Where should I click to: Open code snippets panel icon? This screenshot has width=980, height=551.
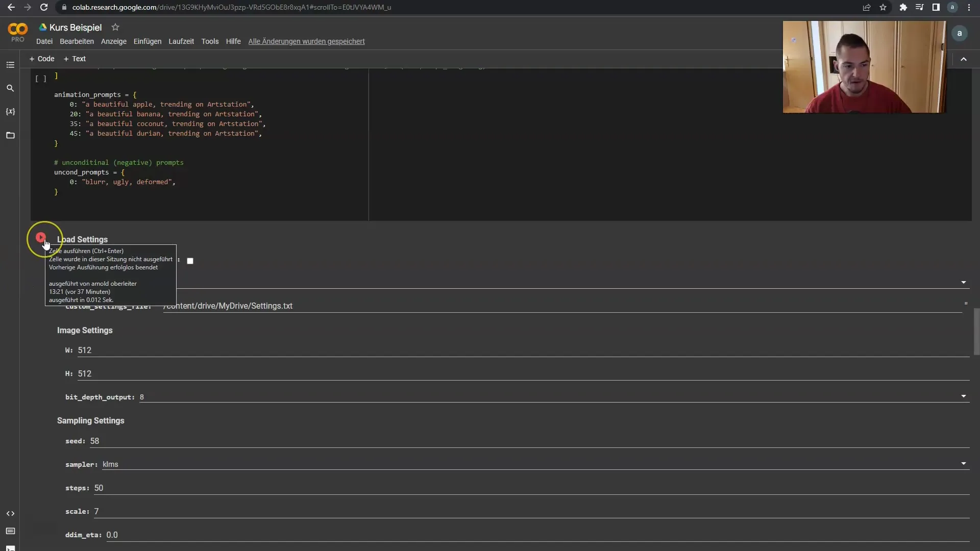click(10, 513)
